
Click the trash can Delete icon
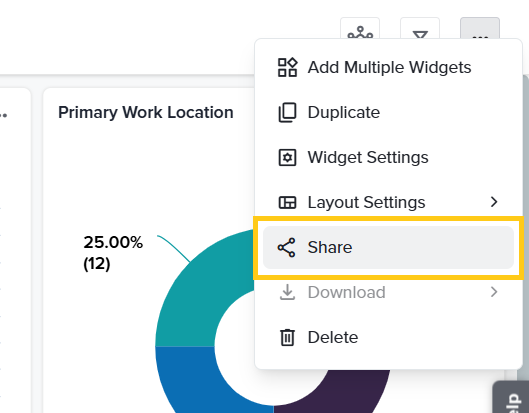coord(287,337)
